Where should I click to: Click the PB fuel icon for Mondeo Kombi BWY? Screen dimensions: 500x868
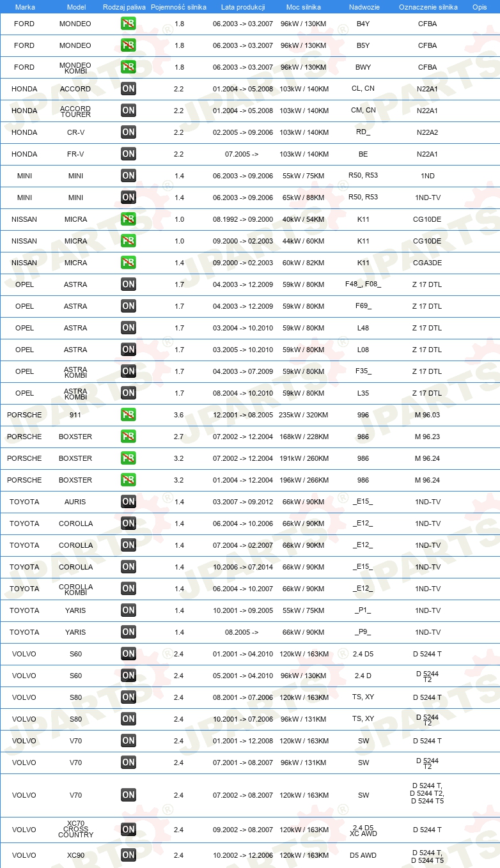(x=129, y=67)
